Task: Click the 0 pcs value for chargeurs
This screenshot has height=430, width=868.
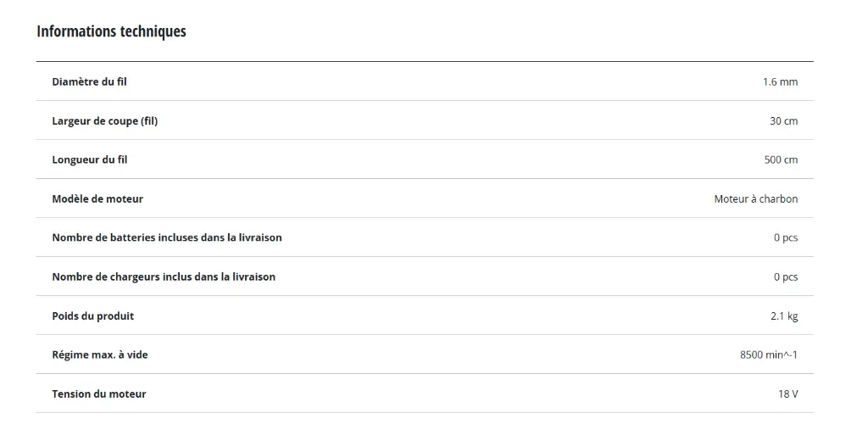Action: tap(786, 277)
